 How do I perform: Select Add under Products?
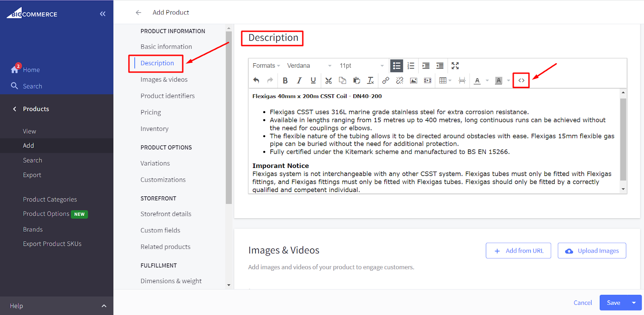28,146
